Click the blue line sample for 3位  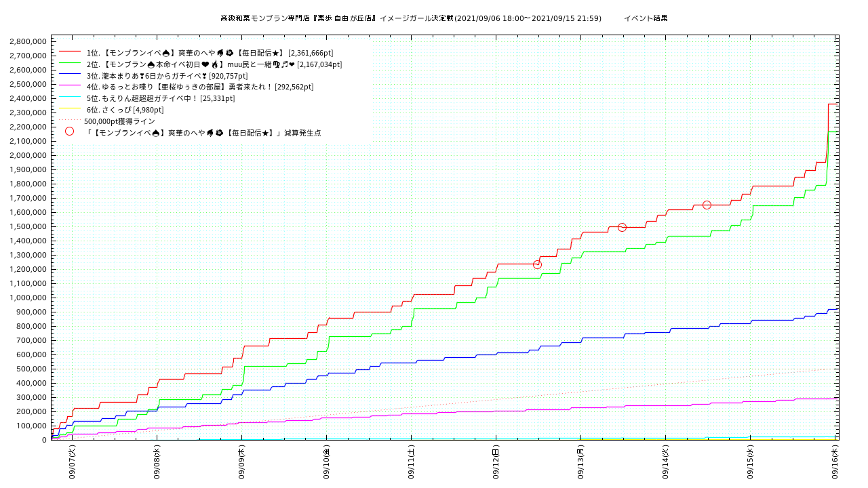pyautogui.click(x=70, y=75)
